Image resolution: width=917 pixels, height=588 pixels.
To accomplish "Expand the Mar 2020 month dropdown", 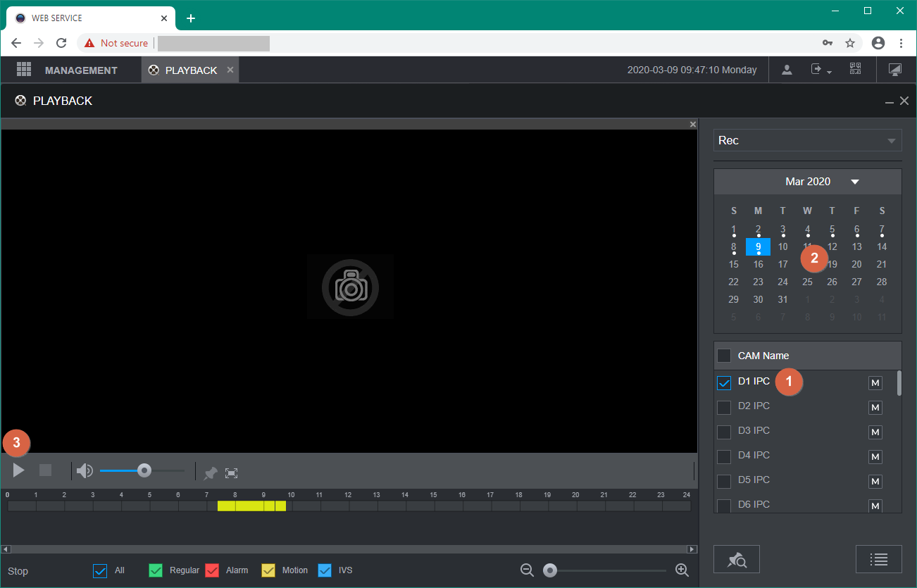I will [x=855, y=182].
